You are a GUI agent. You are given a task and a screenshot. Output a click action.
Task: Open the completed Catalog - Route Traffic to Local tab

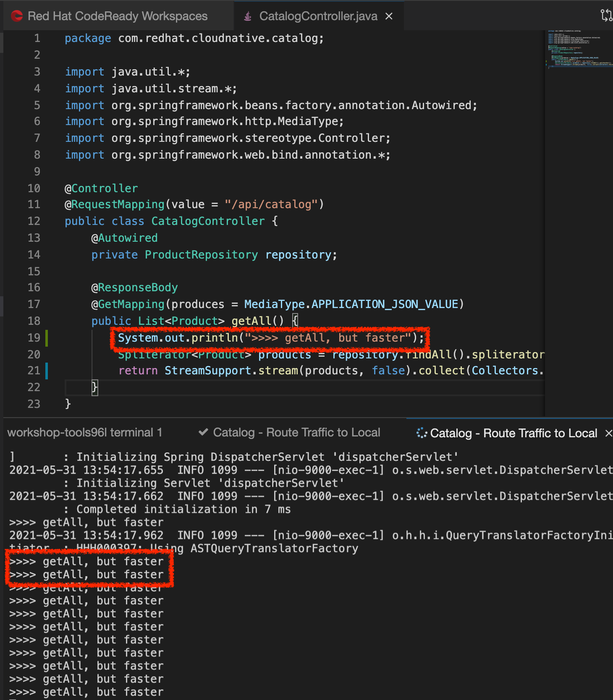click(289, 432)
